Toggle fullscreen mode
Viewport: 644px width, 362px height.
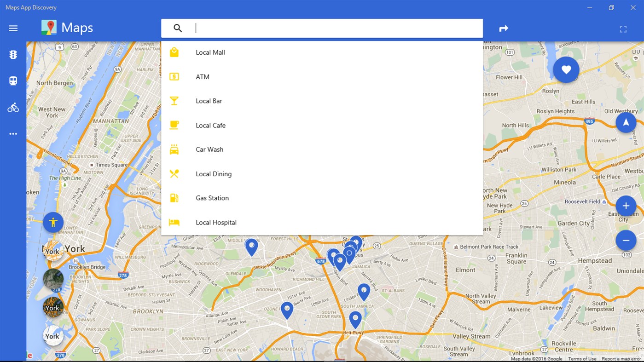(x=623, y=29)
